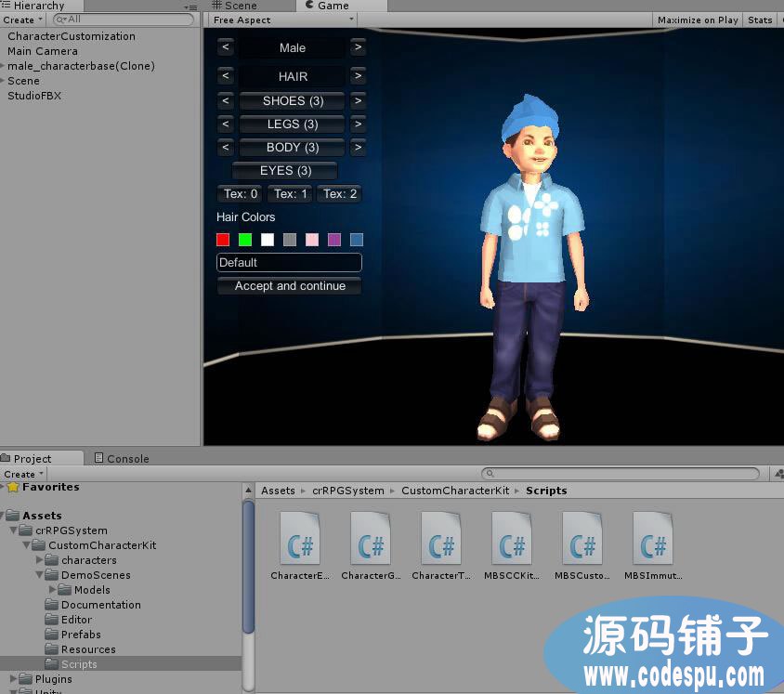Image resolution: width=784 pixels, height=694 pixels.
Task: Click the Favorites star icon
Action: (x=14, y=487)
